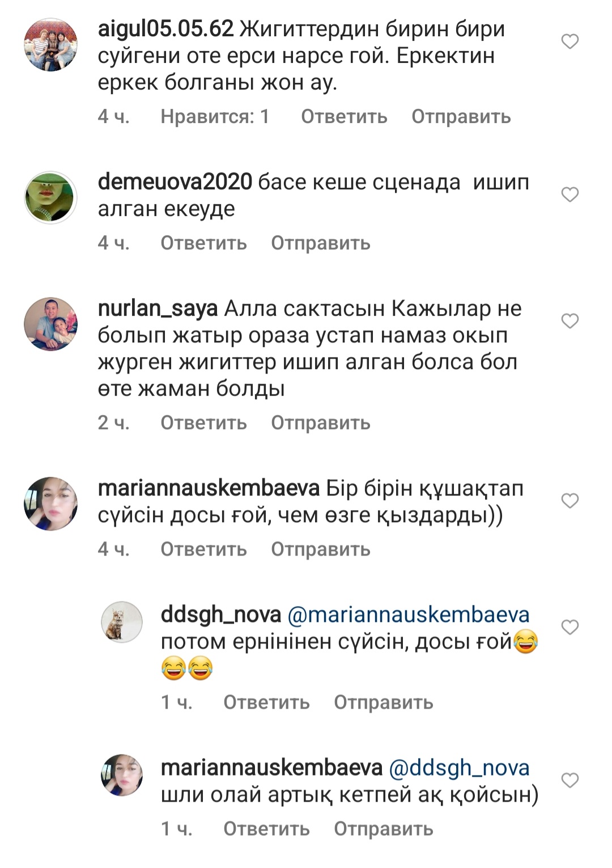Tap the heart next to demeuova2020's comment
Screen dimensions: 612x868
pyautogui.click(x=569, y=195)
